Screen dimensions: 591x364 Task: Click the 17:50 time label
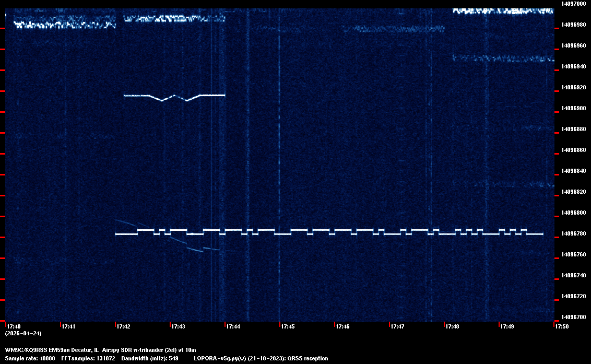click(562, 326)
